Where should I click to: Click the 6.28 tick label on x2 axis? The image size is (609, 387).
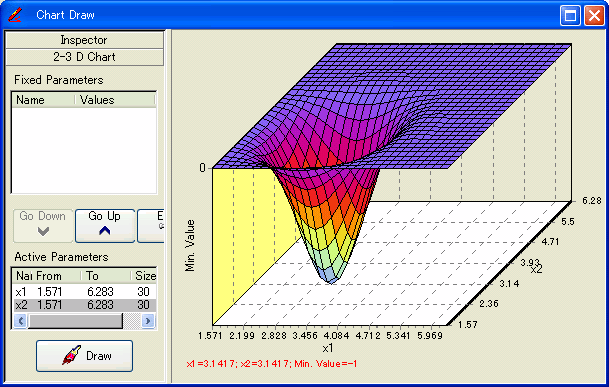pos(592,200)
